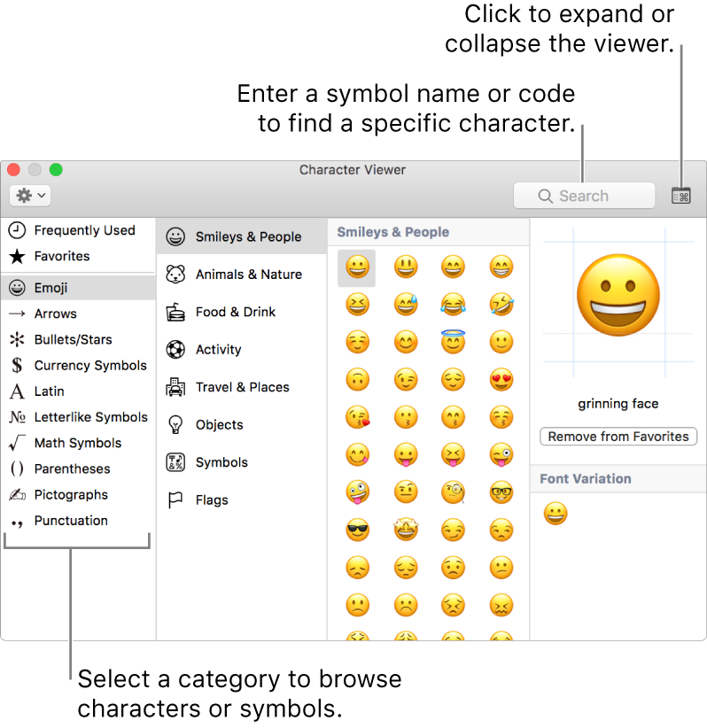The image size is (707, 728).
Task: Show Travel & Places emoji
Action: pyautogui.click(x=242, y=387)
